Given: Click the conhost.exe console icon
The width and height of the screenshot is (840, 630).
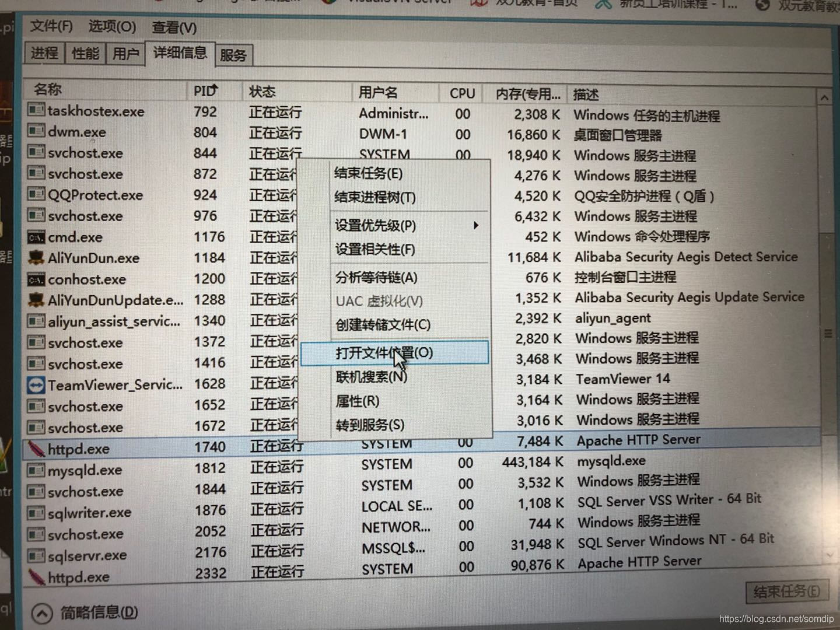Looking at the screenshot, I should coord(36,279).
